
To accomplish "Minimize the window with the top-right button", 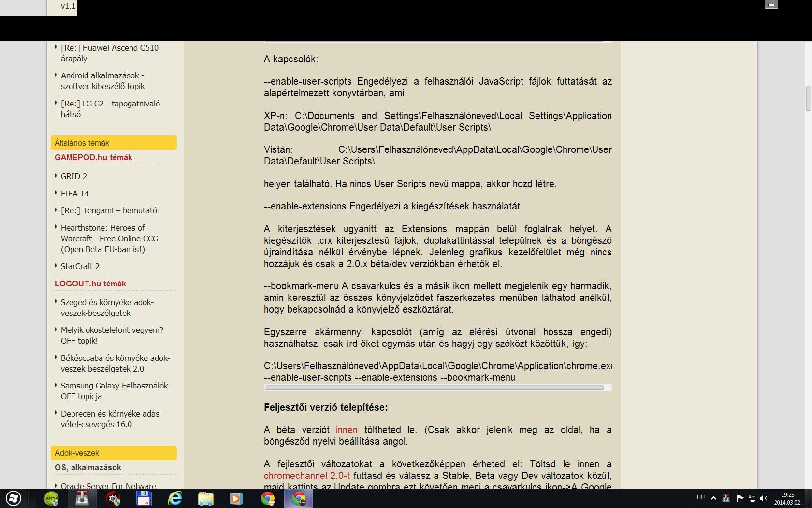I will click(771, 5).
